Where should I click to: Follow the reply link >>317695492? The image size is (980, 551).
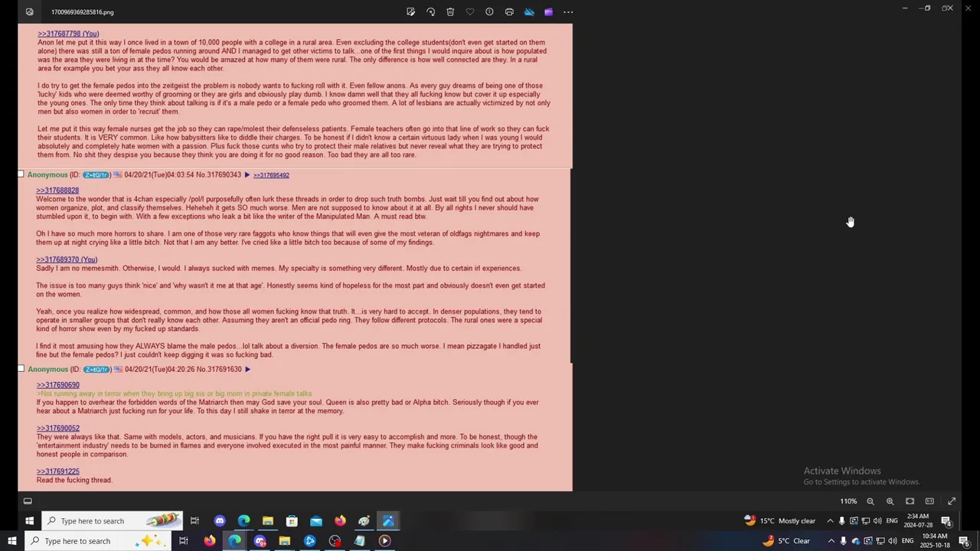271,175
